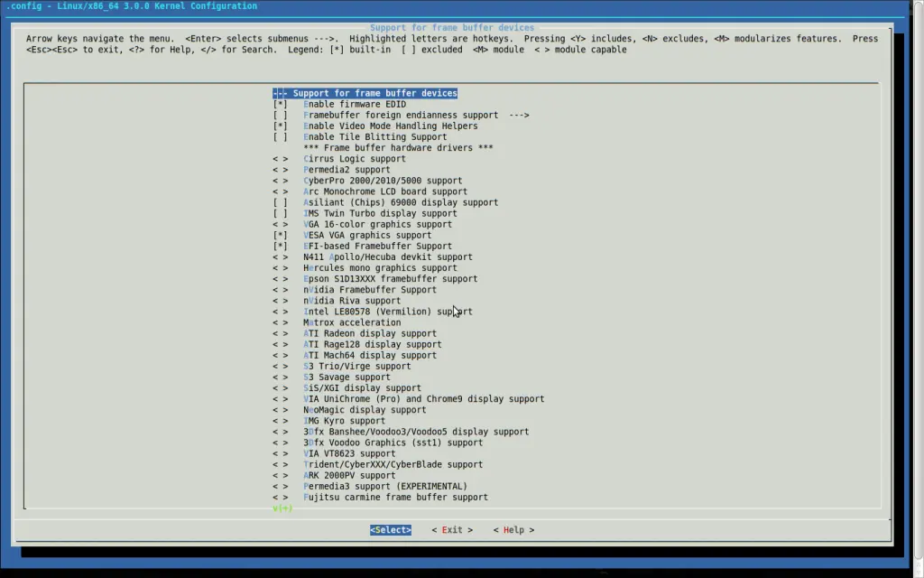This screenshot has height=578, width=924.
Task: Toggle Asiliant (Chips) 69000 display support checkbox
Action: [280, 202]
